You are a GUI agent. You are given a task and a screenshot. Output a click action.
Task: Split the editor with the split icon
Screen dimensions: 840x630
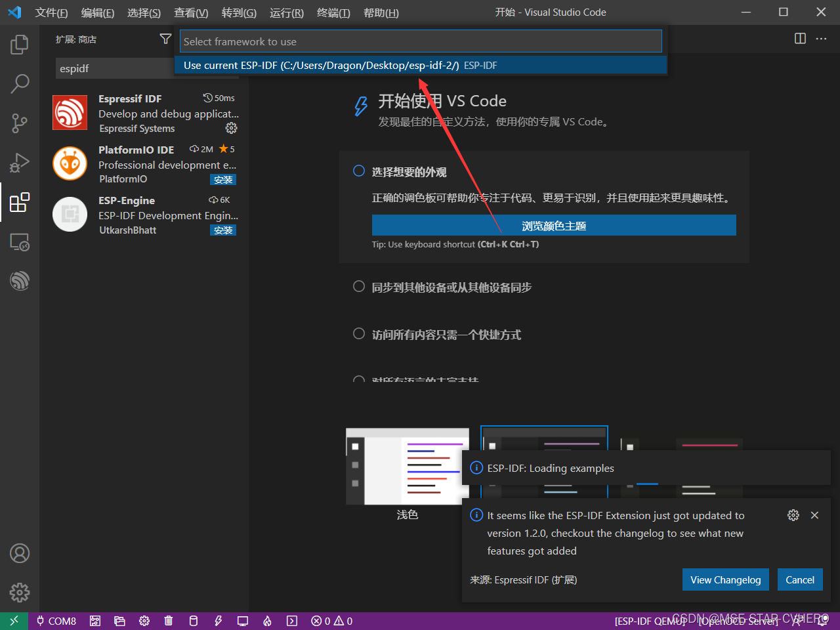click(x=800, y=39)
